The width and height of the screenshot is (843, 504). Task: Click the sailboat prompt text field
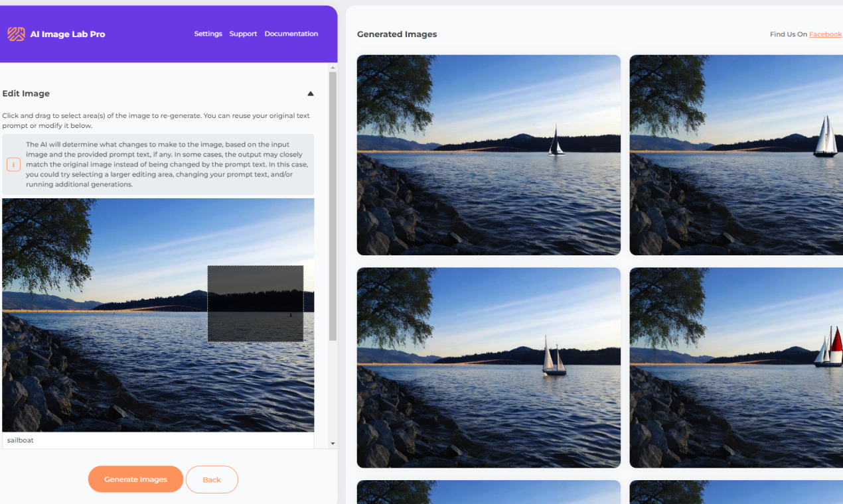pyautogui.click(x=158, y=440)
